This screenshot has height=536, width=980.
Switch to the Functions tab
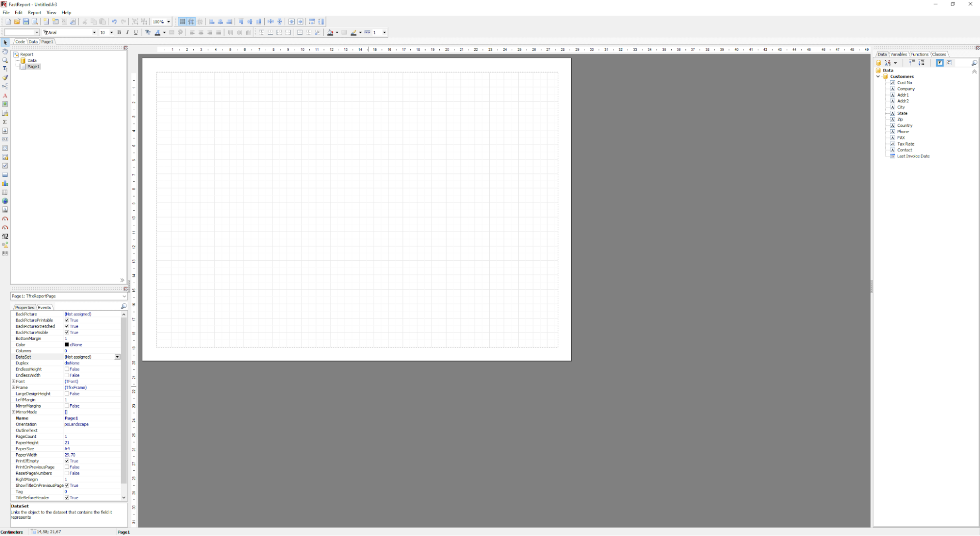tap(919, 54)
